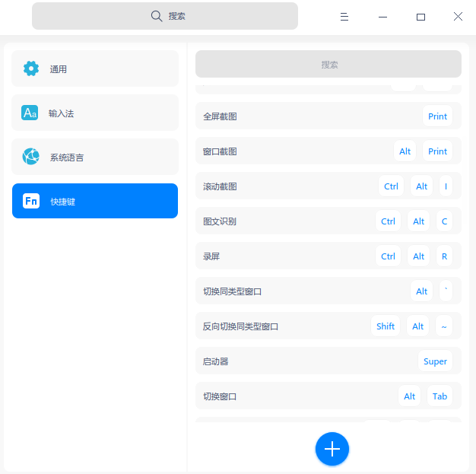The width and height of the screenshot is (476, 474).
Task: Click the Alt key of 窗口截图
Action: pyautogui.click(x=405, y=151)
